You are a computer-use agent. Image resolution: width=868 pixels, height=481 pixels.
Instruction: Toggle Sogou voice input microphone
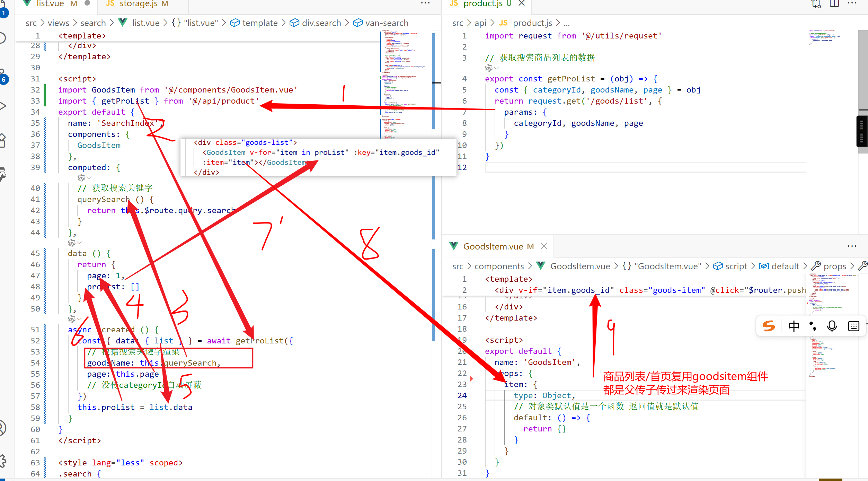(x=832, y=326)
